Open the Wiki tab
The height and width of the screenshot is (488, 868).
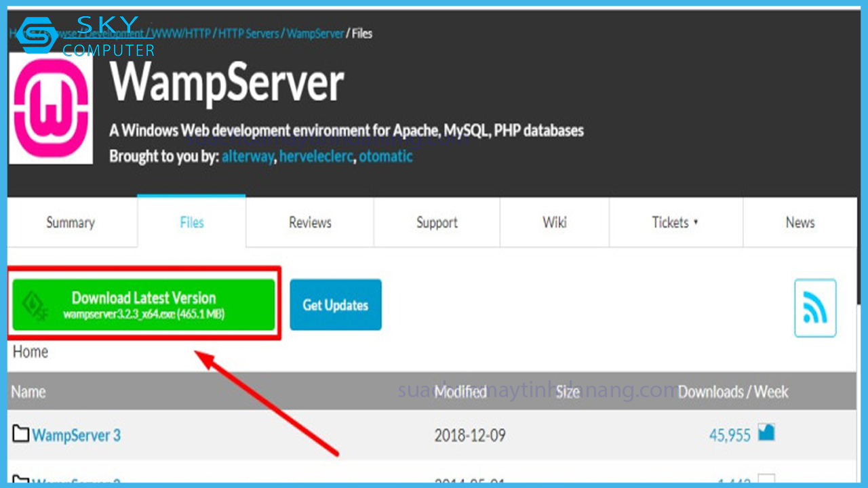coord(555,222)
